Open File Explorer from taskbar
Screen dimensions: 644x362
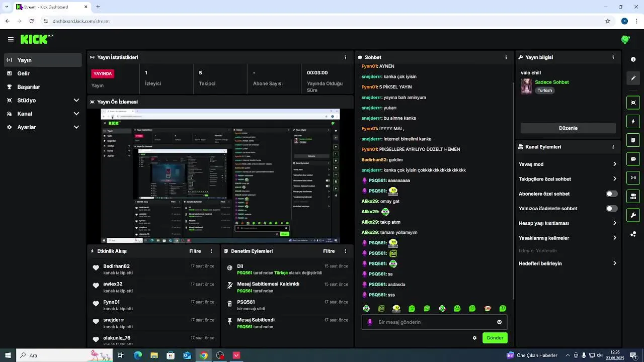[154, 355]
